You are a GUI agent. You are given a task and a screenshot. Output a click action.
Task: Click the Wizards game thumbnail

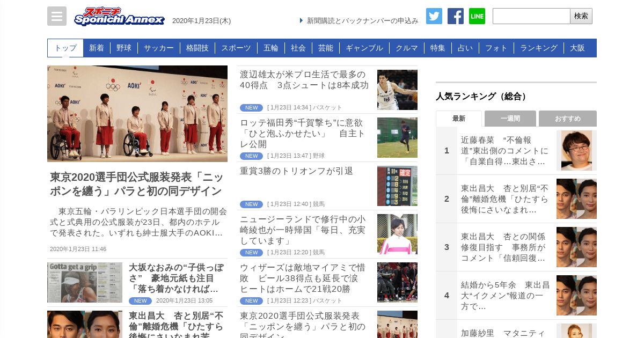pyautogui.click(x=397, y=283)
